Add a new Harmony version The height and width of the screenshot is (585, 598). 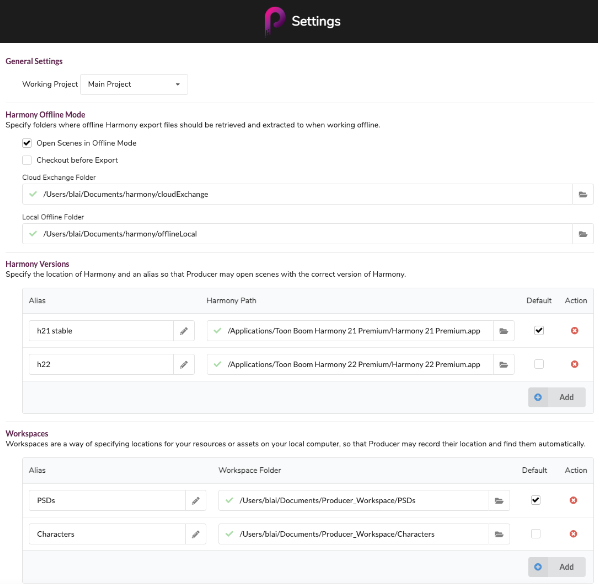(x=557, y=397)
